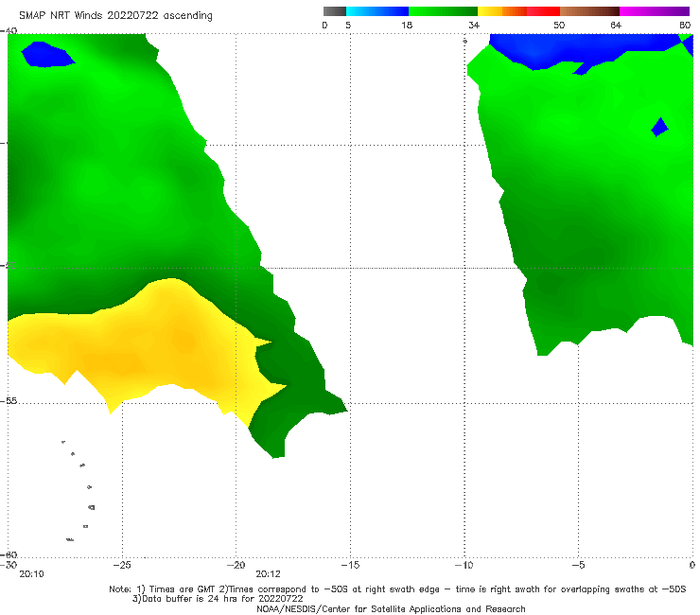700x615 pixels.
Task: Click 'NOAA/NESDIS/Center for Satellite Applications and Research' credit
Action: point(391,608)
